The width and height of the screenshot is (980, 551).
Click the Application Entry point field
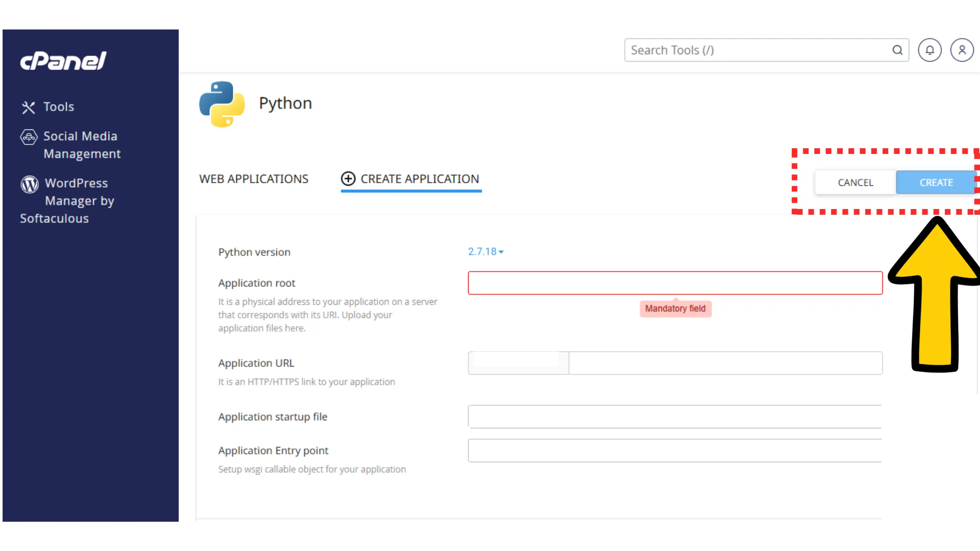675,450
